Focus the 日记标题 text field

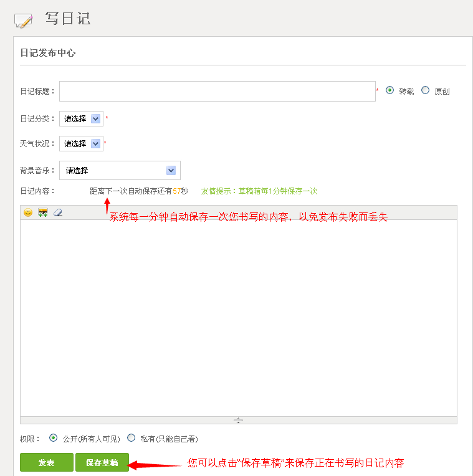[217, 91]
